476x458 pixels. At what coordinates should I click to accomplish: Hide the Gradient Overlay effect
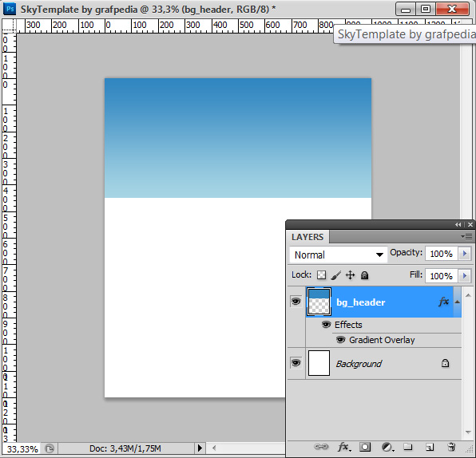(340, 339)
